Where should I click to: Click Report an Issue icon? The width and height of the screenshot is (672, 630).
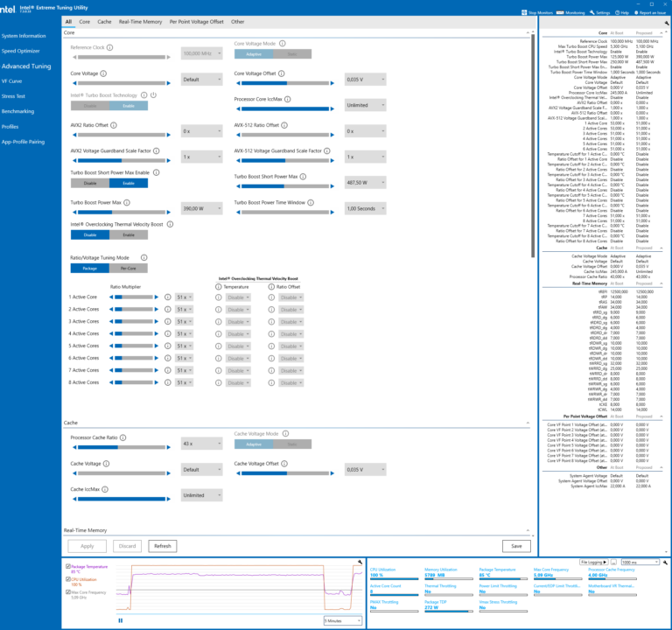pyautogui.click(x=637, y=13)
